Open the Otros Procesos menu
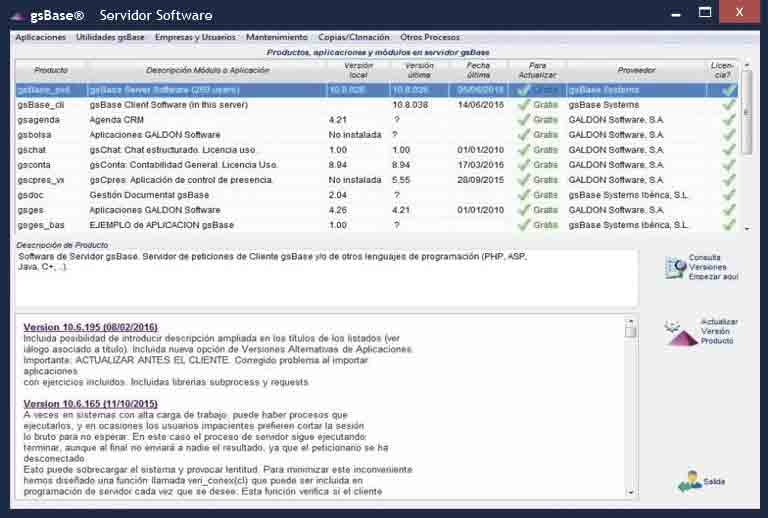This screenshot has height=518, width=768. (430, 37)
